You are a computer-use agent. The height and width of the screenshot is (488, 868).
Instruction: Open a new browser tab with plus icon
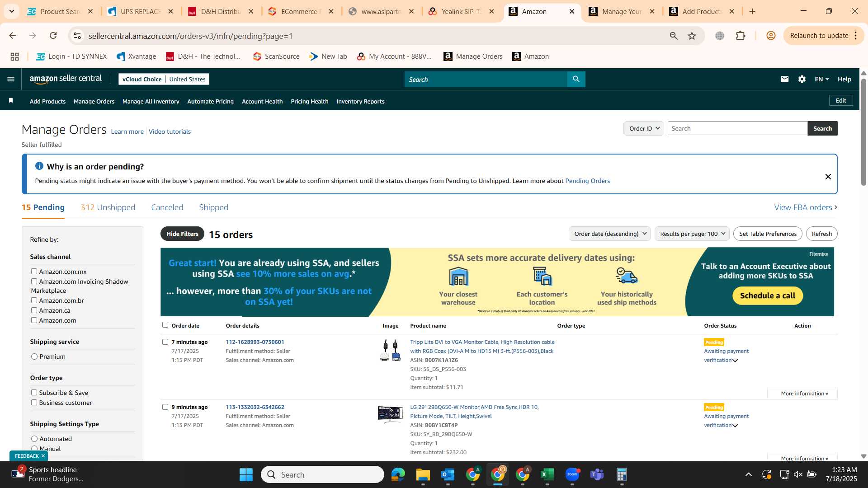click(752, 11)
